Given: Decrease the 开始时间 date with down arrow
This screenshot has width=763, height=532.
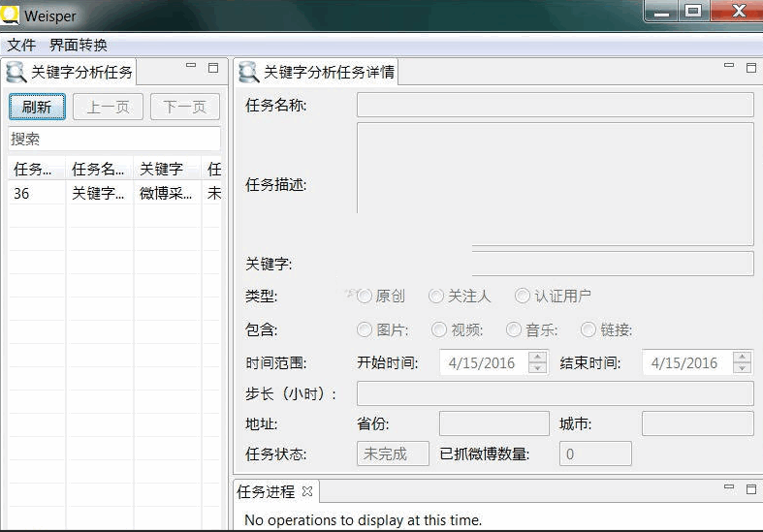Looking at the screenshot, I should (x=537, y=368).
